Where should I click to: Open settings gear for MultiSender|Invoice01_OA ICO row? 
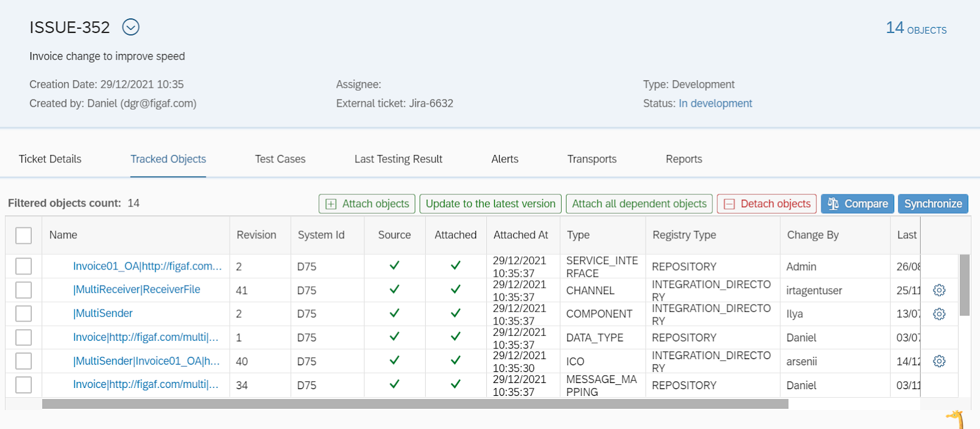(x=939, y=361)
